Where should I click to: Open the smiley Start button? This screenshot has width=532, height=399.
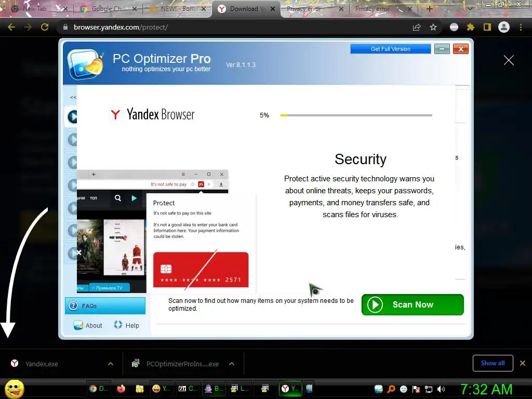[15, 389]
